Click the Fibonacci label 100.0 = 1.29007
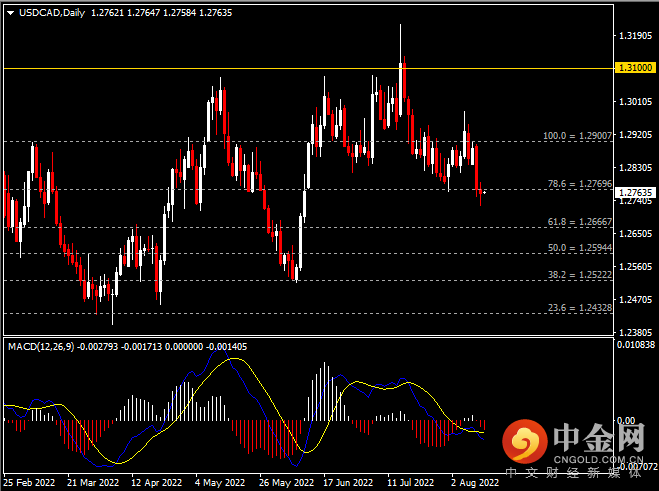 pos(577,136)
